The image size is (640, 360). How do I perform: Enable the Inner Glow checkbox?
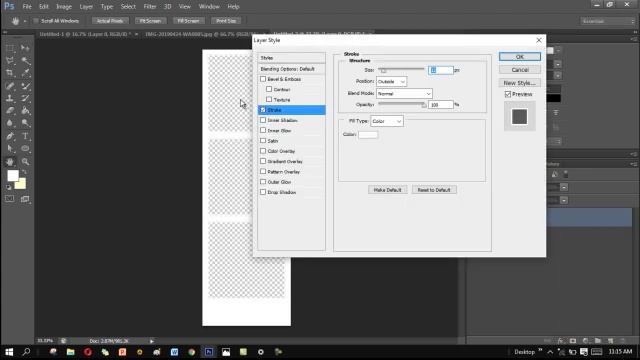263,130
